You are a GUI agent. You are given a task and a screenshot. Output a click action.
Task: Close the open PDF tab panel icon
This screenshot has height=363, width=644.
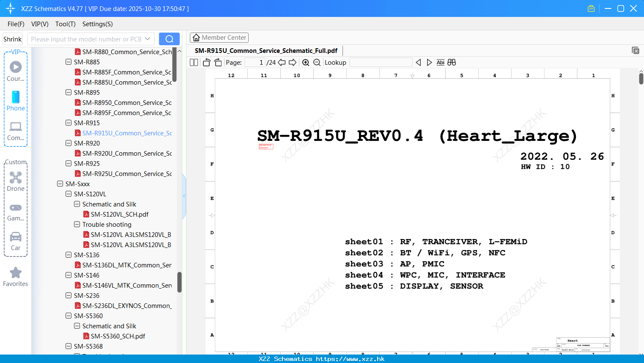click(x=635, y=50)
